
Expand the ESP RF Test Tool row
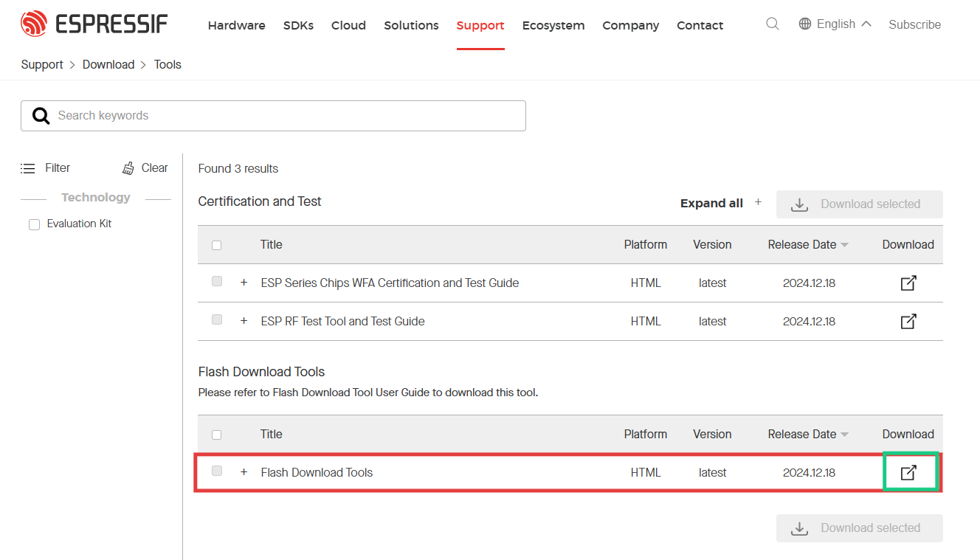coord(244,321)
